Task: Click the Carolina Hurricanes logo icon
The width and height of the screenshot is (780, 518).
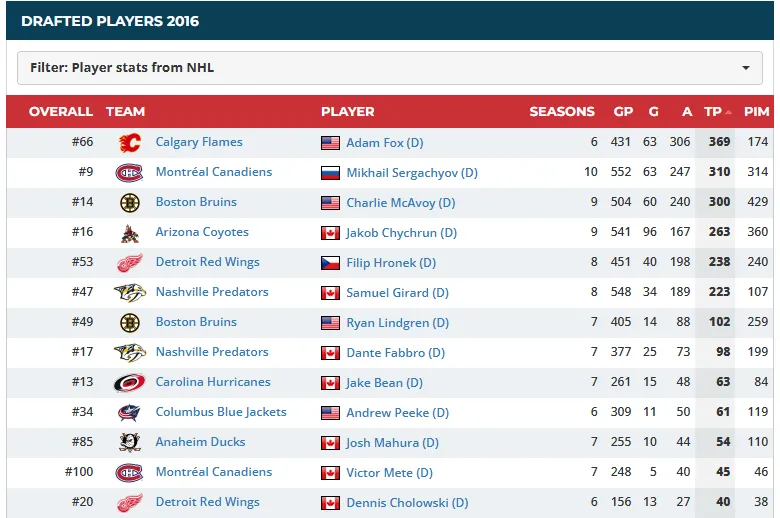Action: pos(129,382)
